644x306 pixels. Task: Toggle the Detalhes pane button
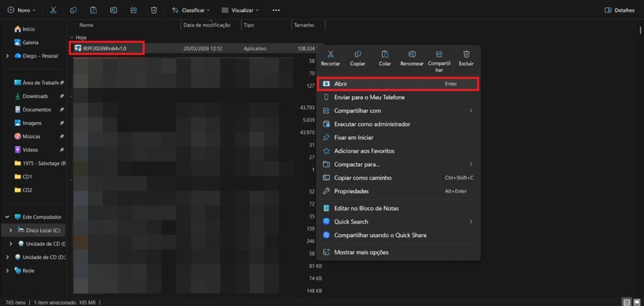click(x=620, y=10)
